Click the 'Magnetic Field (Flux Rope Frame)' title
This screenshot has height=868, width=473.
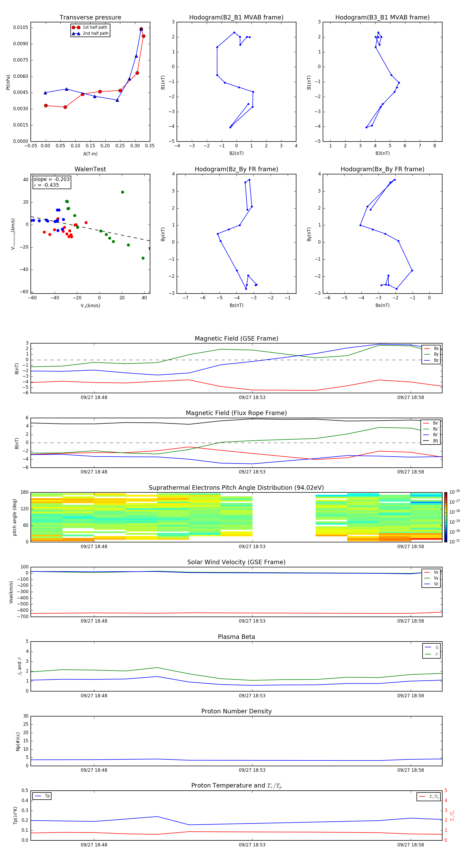click(236, 413)
